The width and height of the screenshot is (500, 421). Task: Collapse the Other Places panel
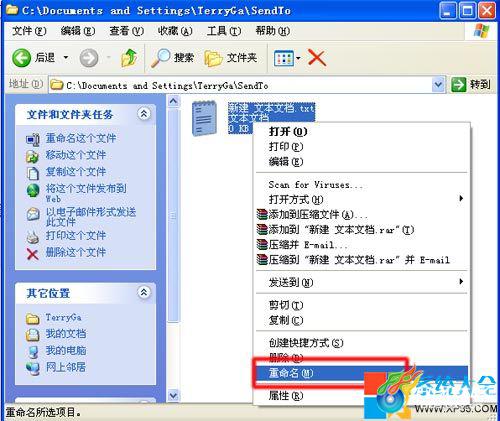point(144,293)
